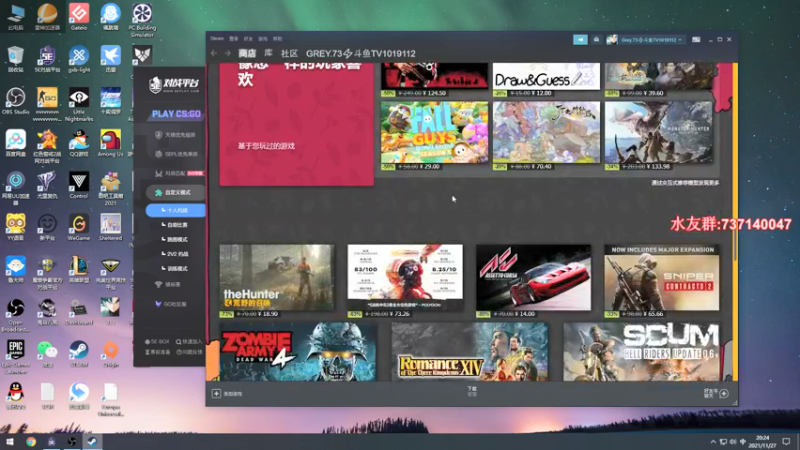Open the WeGame desktop icon
Image resolution: width=800 pixels, height=450 pixels.
click(x=79, y=227)
